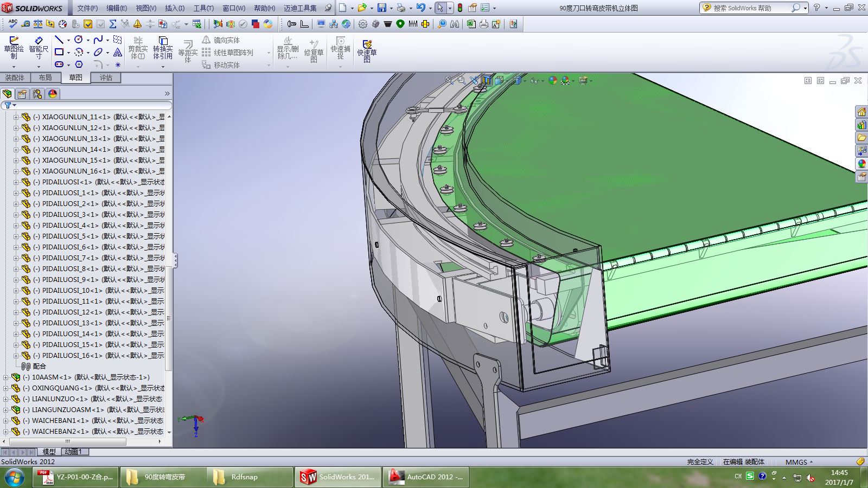Expand the LIANGUNZUOASM<1> assembly node
Viewport: 868px width, 488px height.
point(5,409)
